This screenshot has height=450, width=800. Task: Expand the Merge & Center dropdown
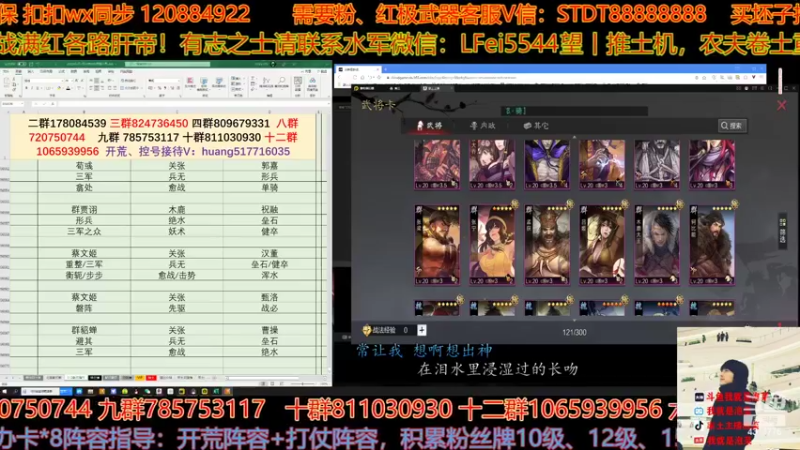coord(141,88)
